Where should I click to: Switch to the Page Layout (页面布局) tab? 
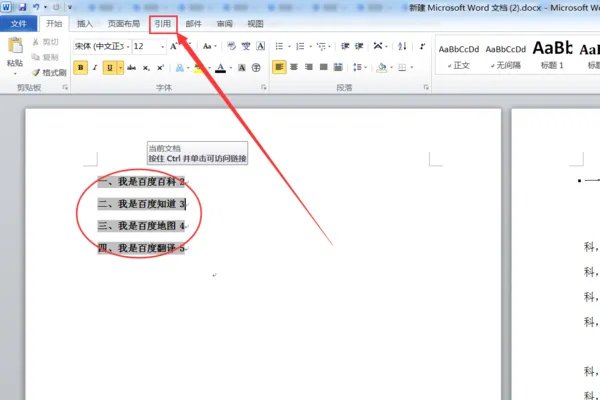[124, 24]
